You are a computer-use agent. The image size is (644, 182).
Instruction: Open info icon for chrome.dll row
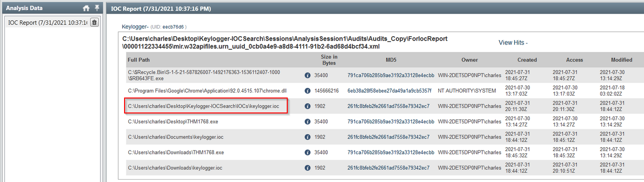[x=308, y=91]
